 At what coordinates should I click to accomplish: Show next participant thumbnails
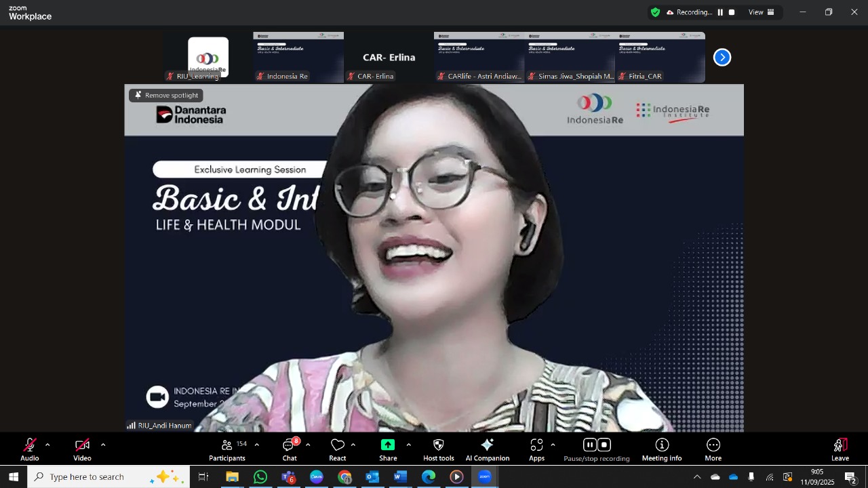click(722, 58)
